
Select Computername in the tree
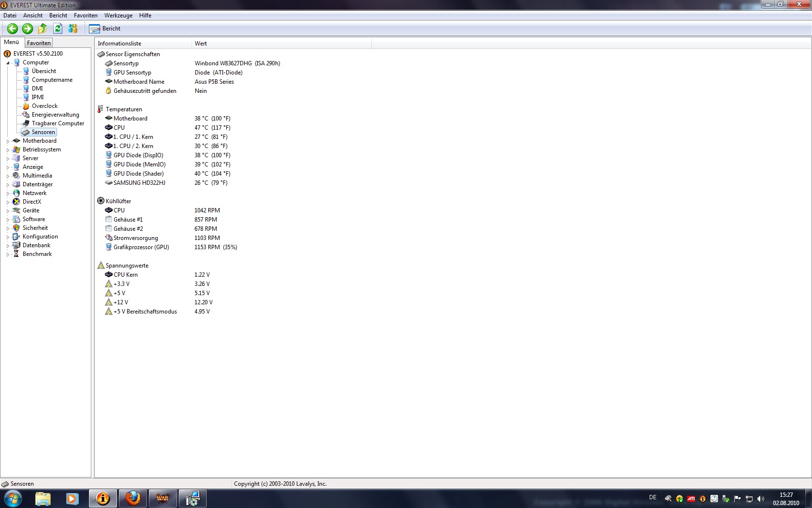(52, 80)
